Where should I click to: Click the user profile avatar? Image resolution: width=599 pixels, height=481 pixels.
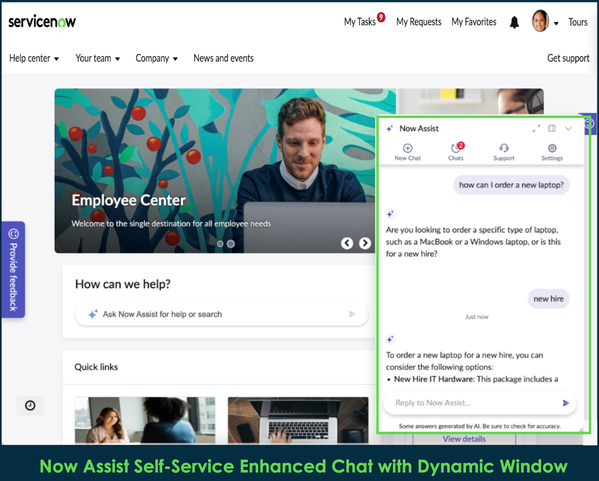(540, 21)
